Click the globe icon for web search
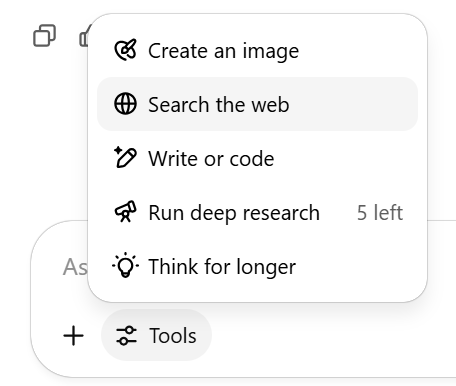Viewport: 456px width, 386px height. coord(125,104)
